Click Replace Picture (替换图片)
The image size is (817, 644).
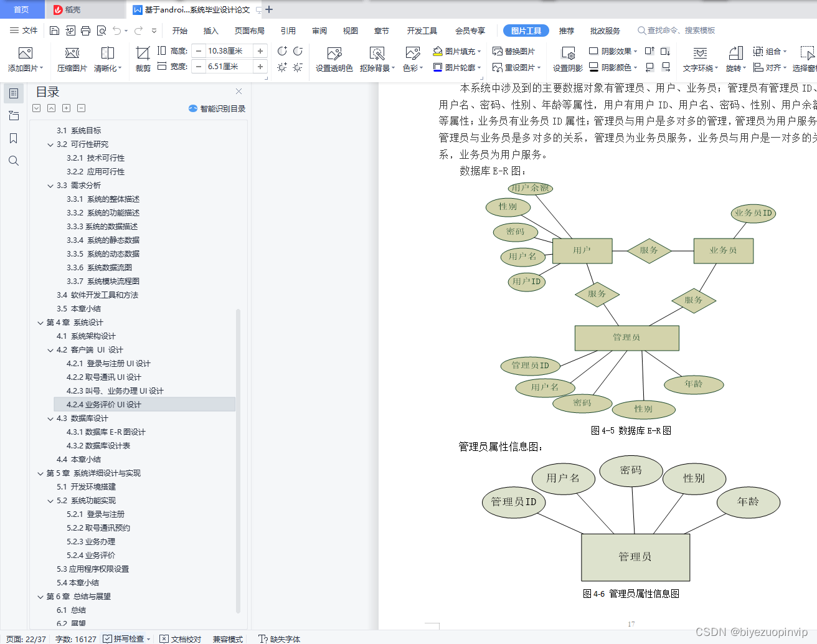[514, 51]
